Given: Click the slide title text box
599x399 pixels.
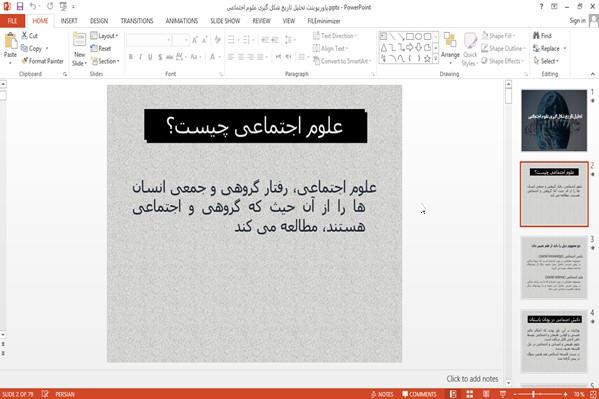Looking at the screenshot, I should coord(256,126).
